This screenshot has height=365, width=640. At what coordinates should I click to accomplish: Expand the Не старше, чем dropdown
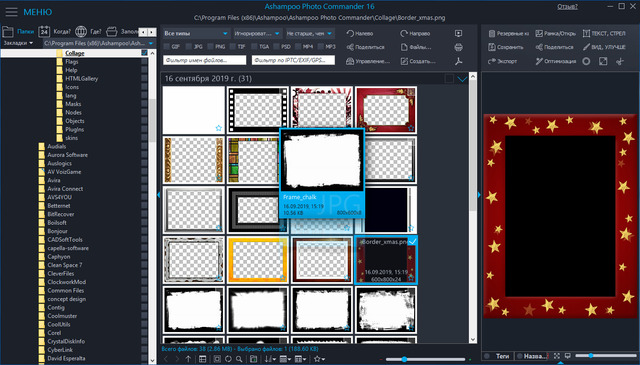[309, 33]
